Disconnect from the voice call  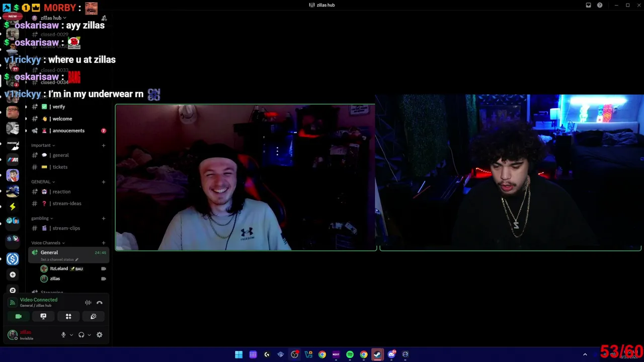click(x=100, y=303)
